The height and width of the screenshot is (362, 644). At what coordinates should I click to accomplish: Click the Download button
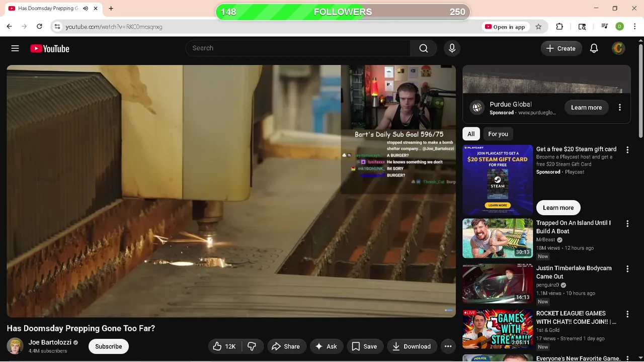click(412, 346)
